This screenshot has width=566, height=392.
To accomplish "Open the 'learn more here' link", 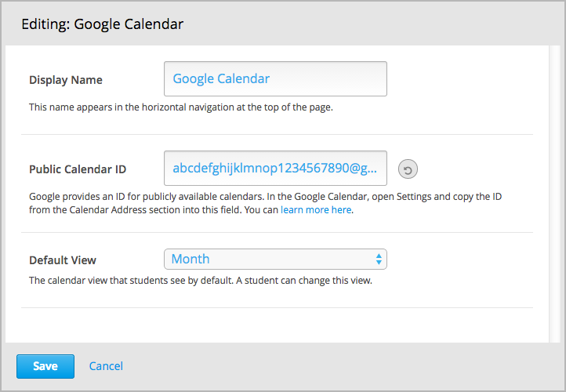I will tap(316, 210).
